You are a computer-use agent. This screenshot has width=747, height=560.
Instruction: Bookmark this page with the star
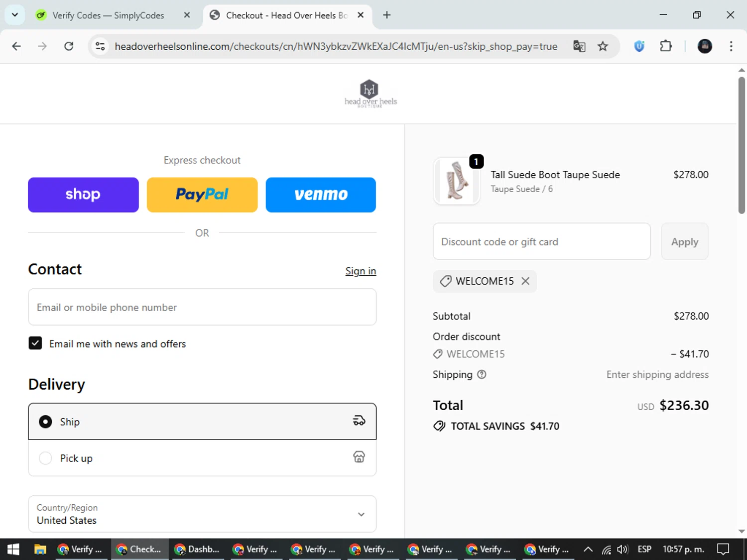[x=603, y=46]
